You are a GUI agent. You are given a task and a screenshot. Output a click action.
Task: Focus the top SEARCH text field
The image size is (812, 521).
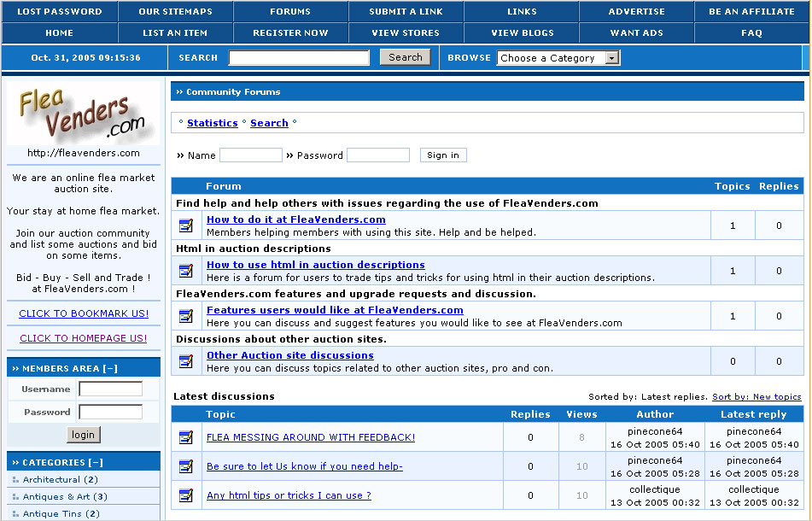pos(299,57)
